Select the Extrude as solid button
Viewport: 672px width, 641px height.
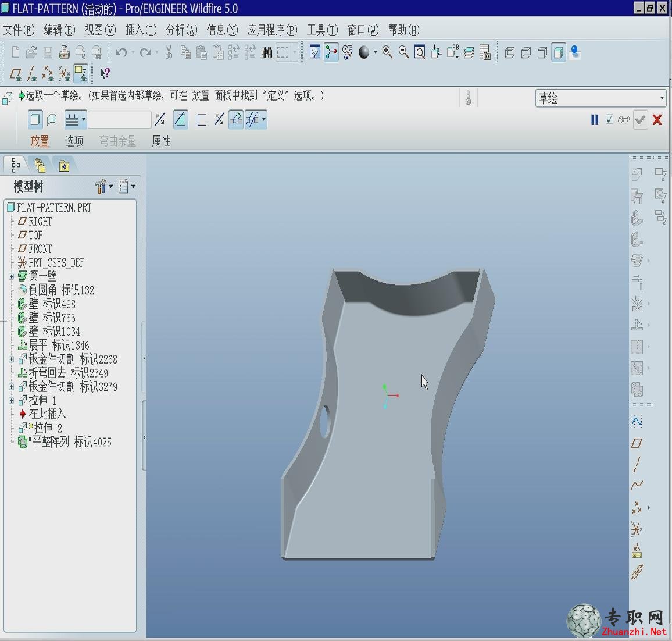(35, 120)
